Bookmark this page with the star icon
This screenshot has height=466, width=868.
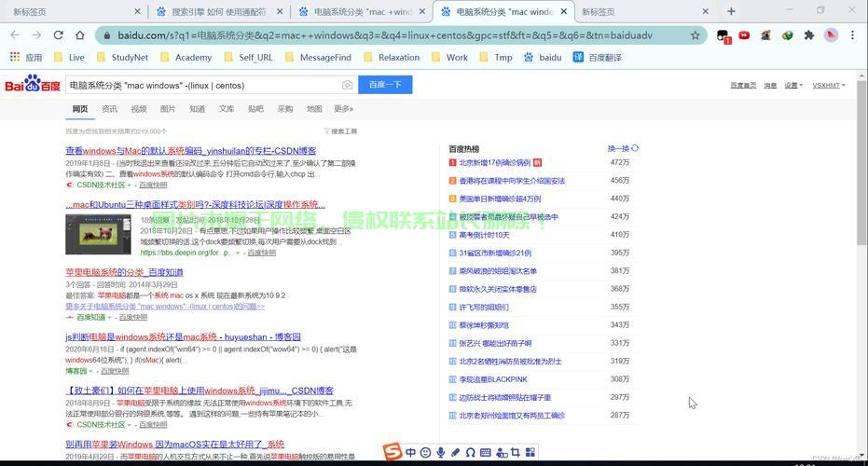point(696,35)
